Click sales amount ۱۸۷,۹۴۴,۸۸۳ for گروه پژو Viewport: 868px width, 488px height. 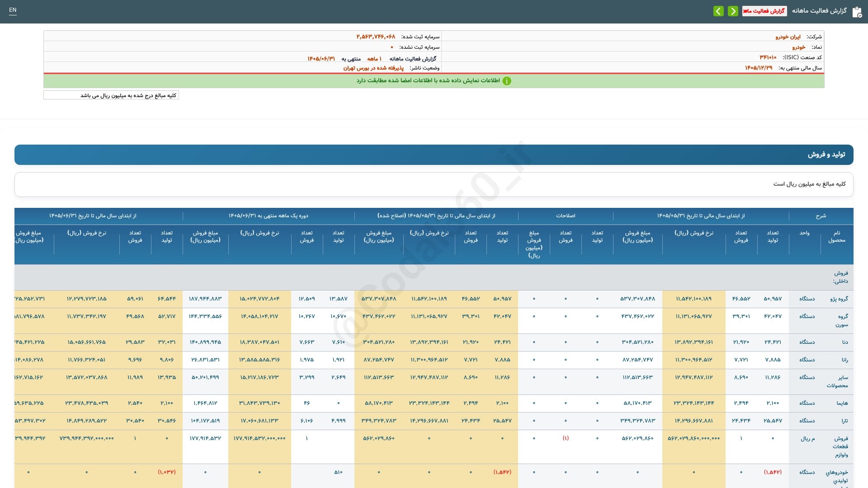205,299
